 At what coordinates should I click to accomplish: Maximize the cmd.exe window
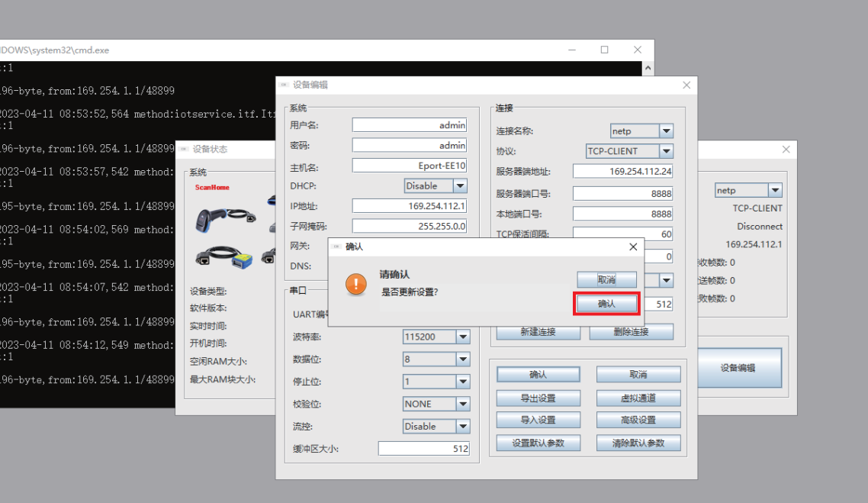pyautogui.click(x=605, y=50)
